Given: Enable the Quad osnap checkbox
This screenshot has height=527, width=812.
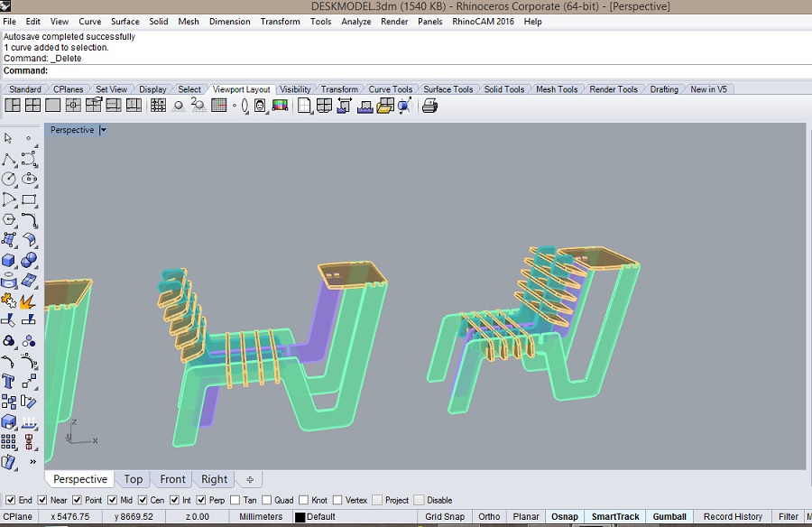Looking at the screenshot, I should coord(267,500).
